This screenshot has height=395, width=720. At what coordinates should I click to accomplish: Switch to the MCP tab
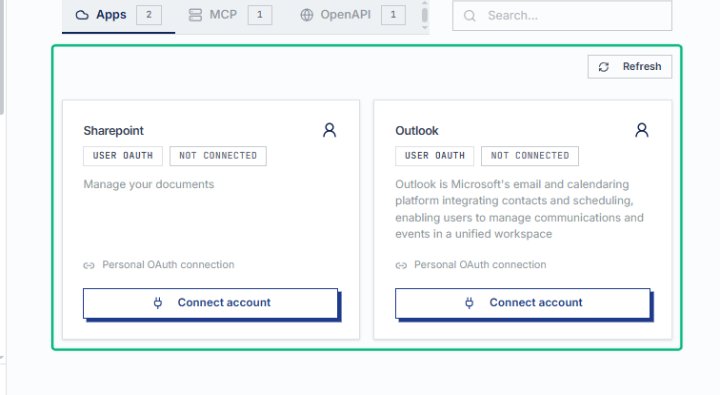(x=230, y=15)
